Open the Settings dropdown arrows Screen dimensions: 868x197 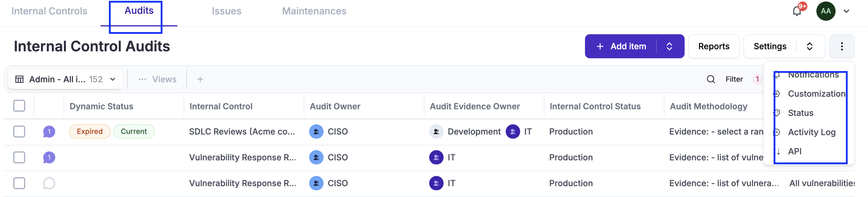click(809, 46)
